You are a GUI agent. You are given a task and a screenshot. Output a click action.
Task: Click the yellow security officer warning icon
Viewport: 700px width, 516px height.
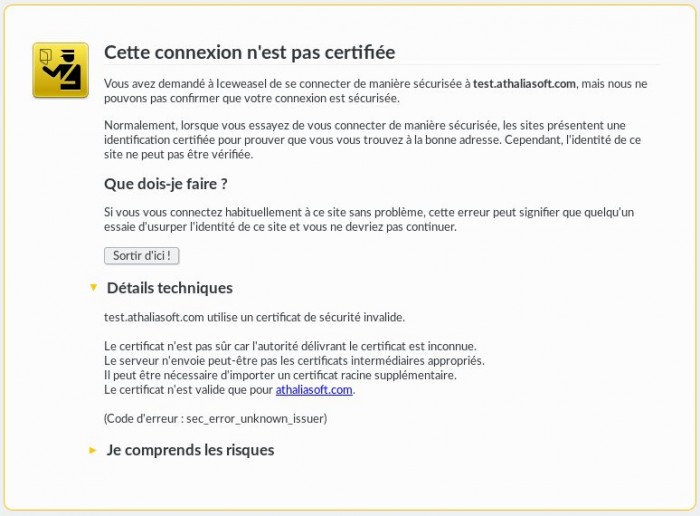60,69
